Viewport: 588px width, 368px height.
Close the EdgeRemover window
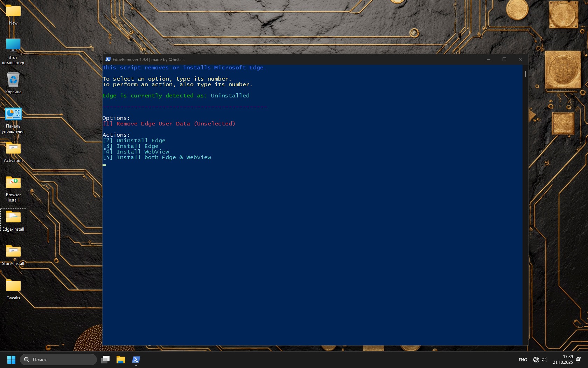(x=520, y=60)
